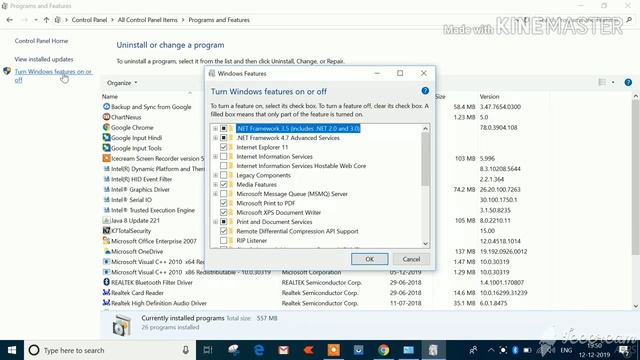
Task: Click the taskbar microphone search icon
Action: 186,350
